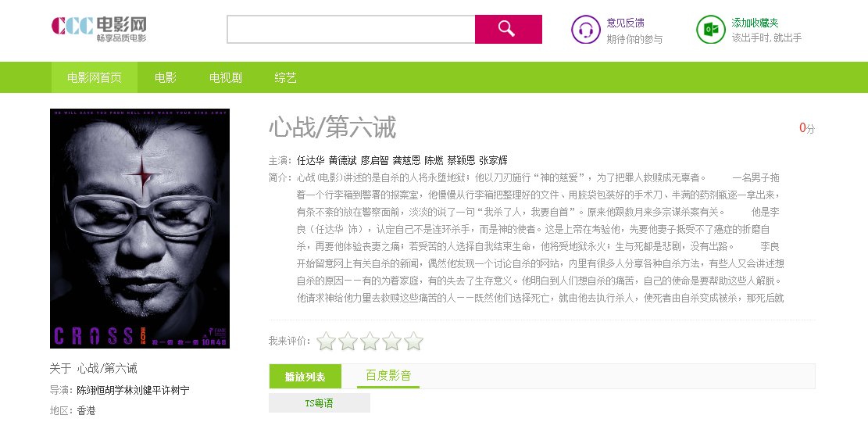Click in the search input field
This screenshot has width=868, height=422.
[351, 29]
